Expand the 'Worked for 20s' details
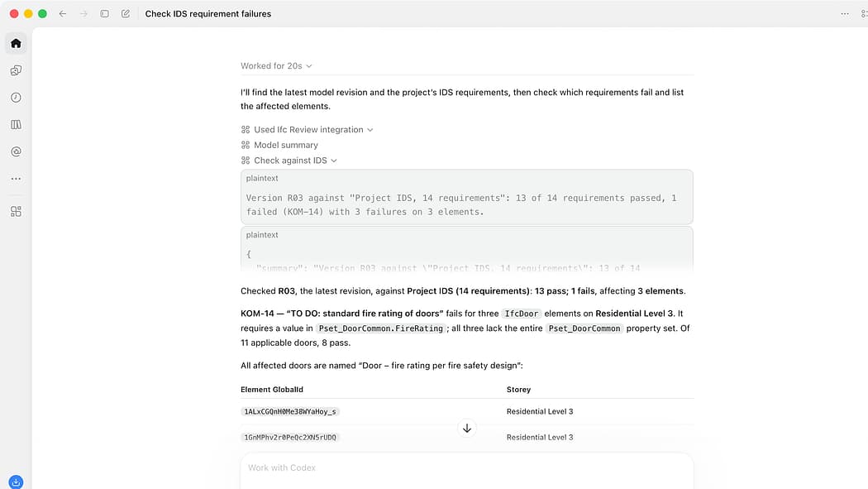Viewport: 868px width, 489px height. pyautogui.click(x=276, y=66)
